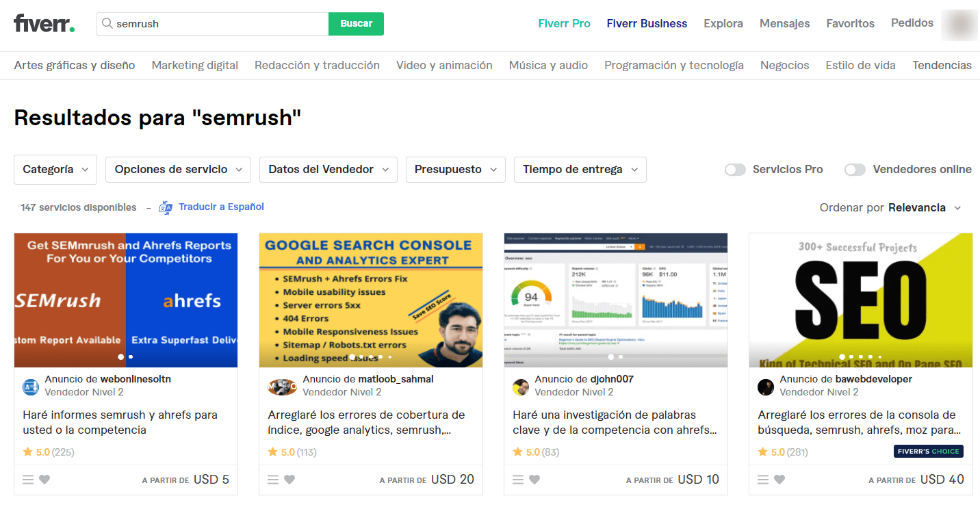Favorite the matloob_sahmal gig with heart icon
980x507 pixels.
click(289, 480)
